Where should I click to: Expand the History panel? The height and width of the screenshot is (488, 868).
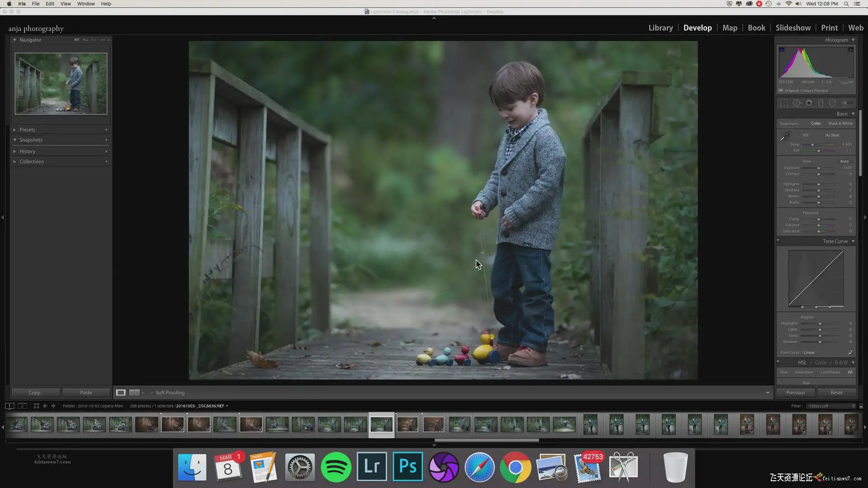pyautogui.click(x=27, y=151)
